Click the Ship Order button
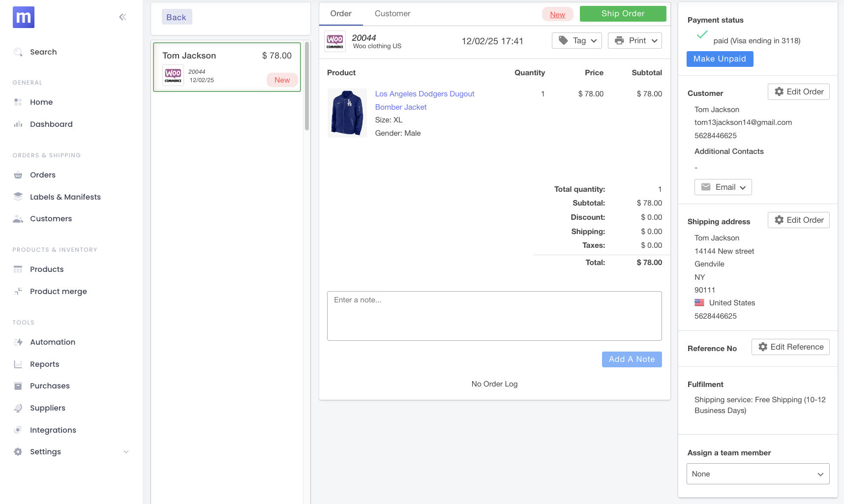 [x=623, y=13]
